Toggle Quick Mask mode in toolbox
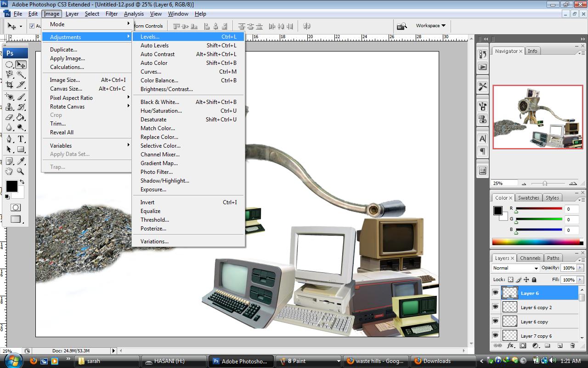The height and width of the screenshot is (368, 588). (x=15, y=207)
